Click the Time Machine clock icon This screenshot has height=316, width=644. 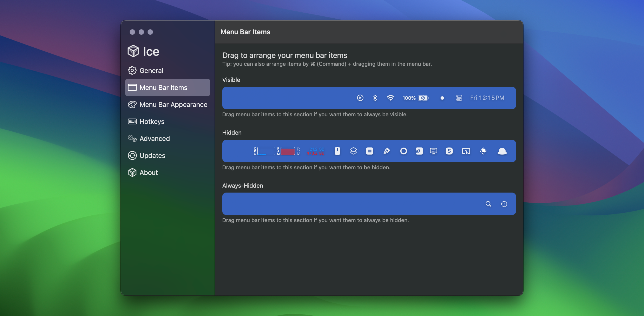tap(504, 204)
